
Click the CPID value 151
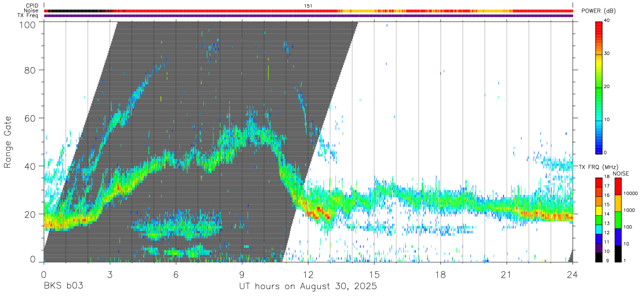point(308,6)
